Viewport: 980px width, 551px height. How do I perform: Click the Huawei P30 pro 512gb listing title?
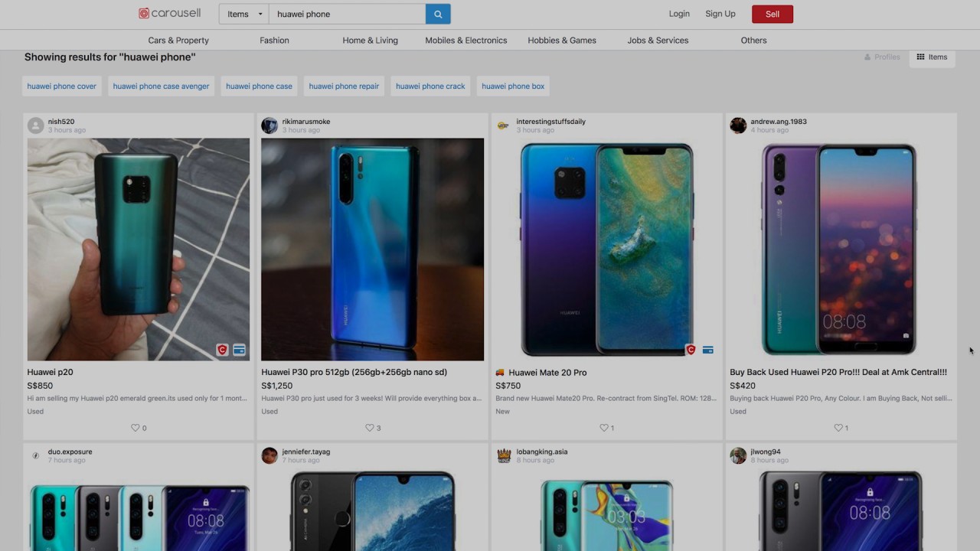tap(354, 372)
